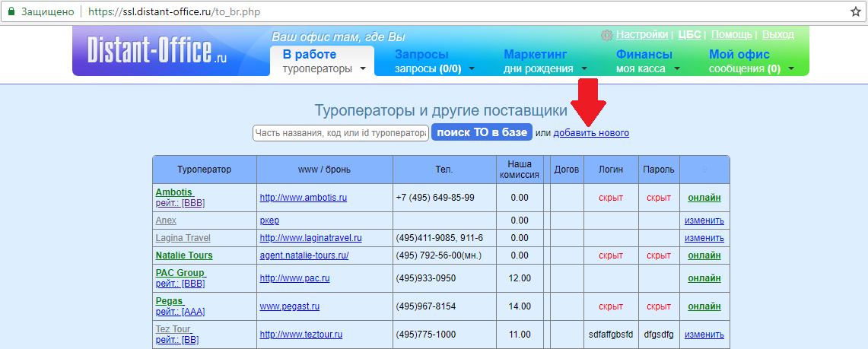Click онлайн link in Natalie Tours row
The image size is (868, 349).
point(704,255)
